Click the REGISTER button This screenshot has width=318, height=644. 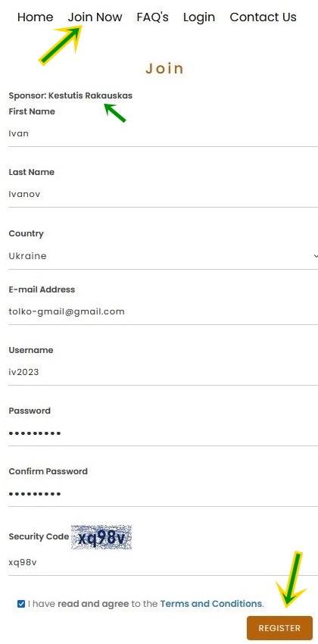point(279,628)
